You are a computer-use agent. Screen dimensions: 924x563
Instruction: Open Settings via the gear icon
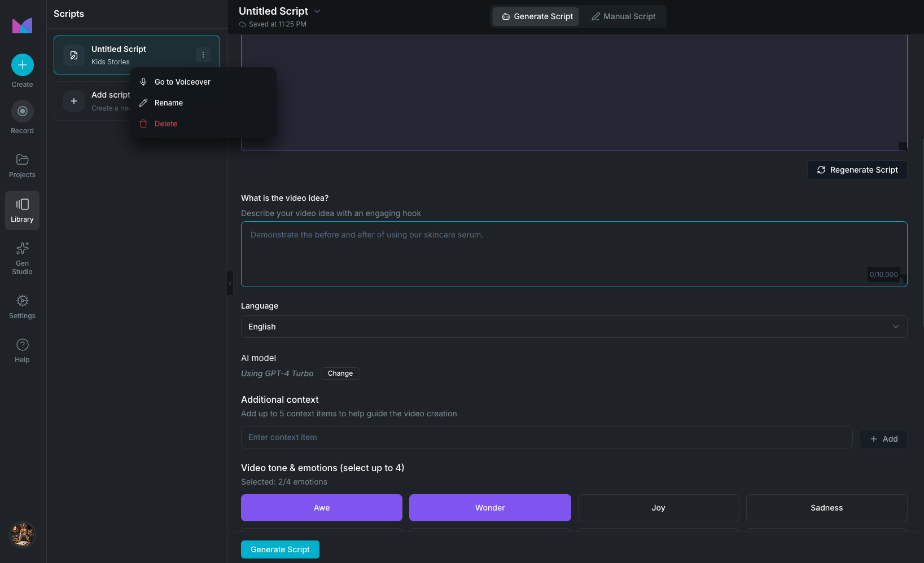click(22, 301)
